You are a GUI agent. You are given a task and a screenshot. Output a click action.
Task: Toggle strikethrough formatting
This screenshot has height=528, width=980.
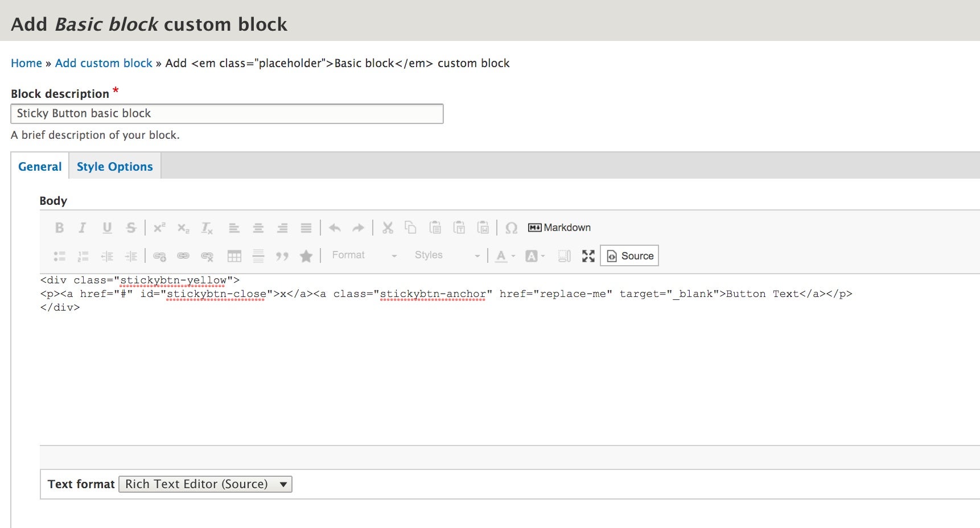click(x=131, y=228)
